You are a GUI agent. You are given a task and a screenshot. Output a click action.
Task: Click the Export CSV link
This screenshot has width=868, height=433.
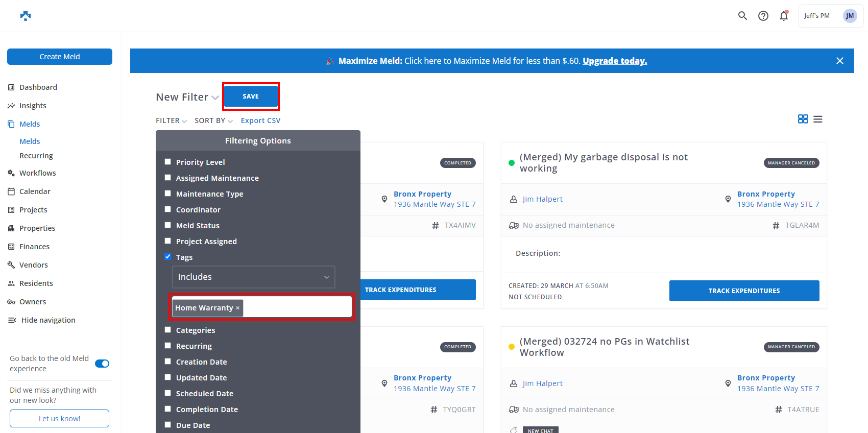tap(260, 121)
